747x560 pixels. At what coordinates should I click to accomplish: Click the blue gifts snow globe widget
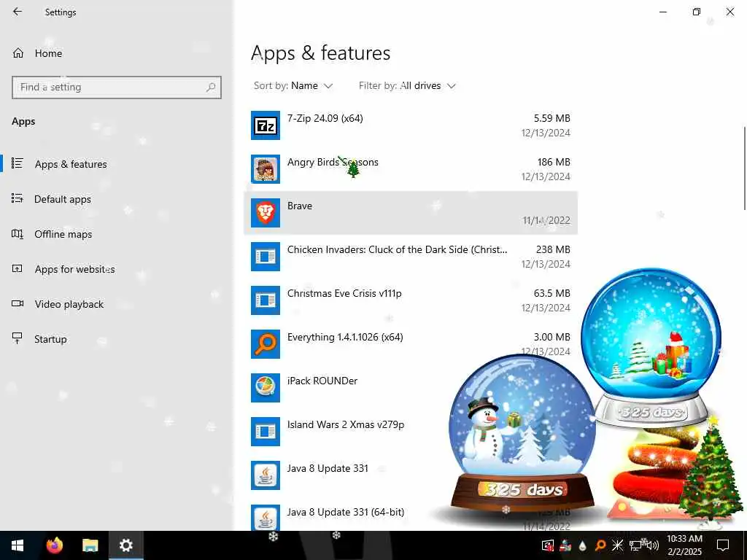[651, 348]
